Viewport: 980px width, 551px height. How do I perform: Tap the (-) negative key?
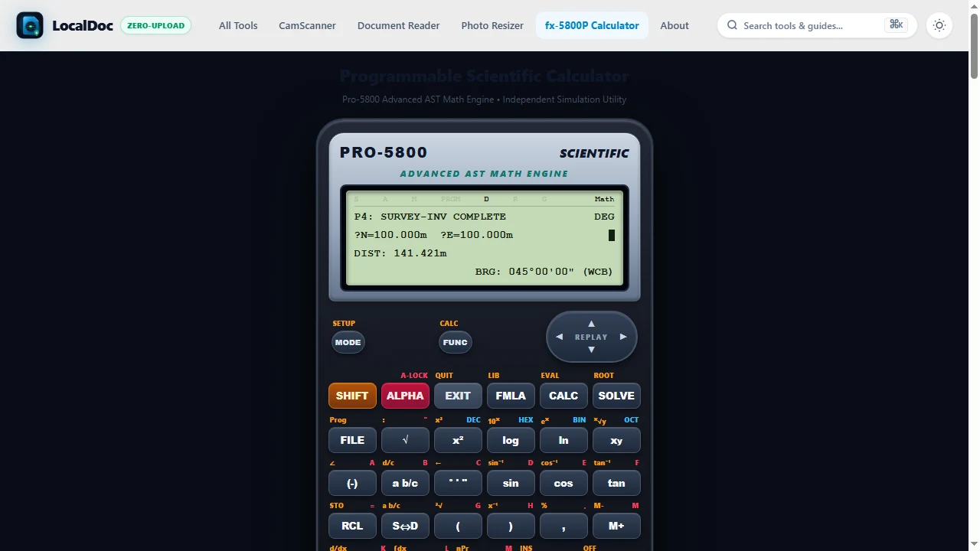point(352,483)
